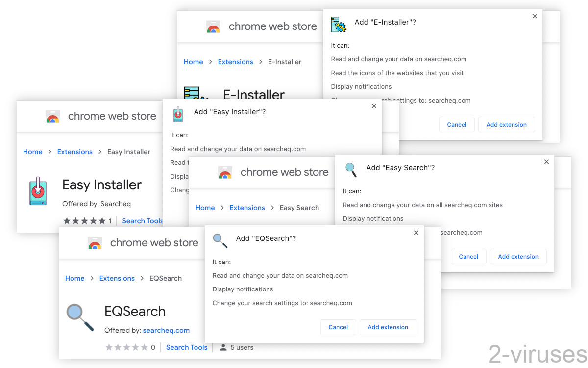The height and width of the screenshot is (368, 588).
Task: Click 'Add extension' for EQSearch
Action: [x=388, y=327]
